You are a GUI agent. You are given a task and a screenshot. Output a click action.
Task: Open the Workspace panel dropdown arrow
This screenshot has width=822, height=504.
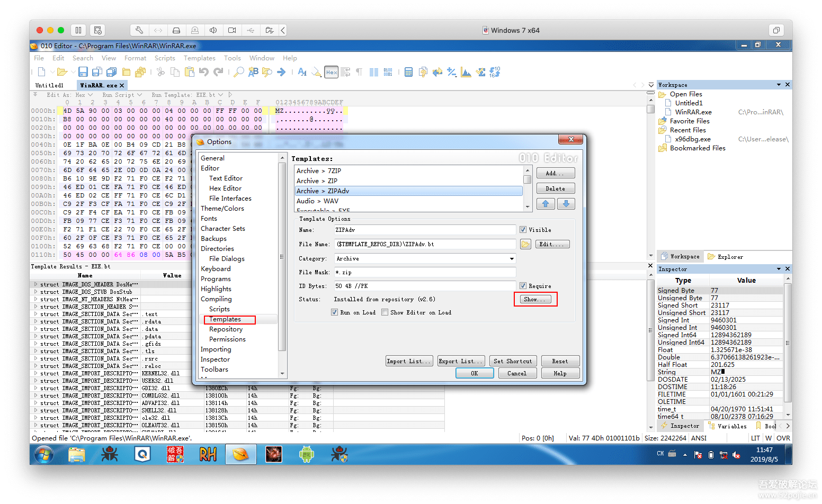[779, 85]
